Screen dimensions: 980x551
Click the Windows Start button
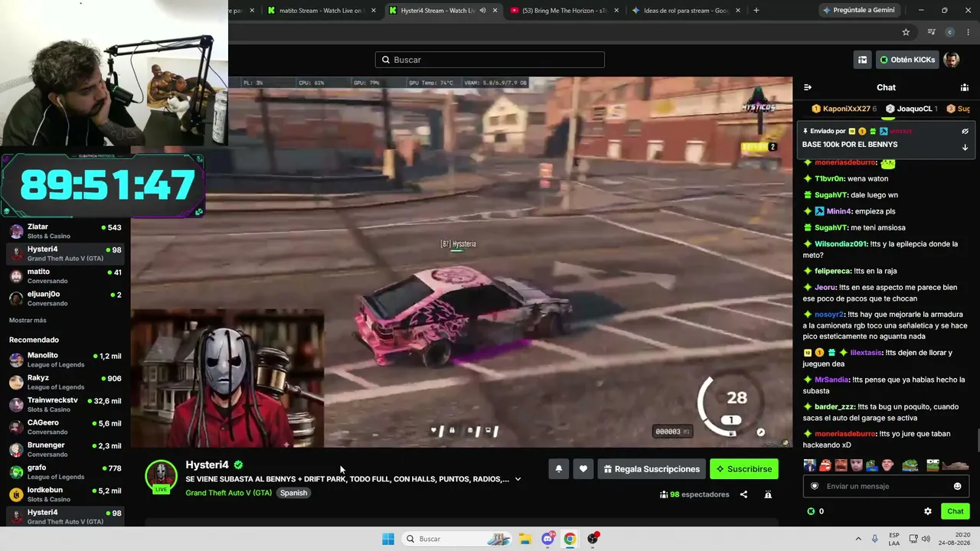click(x=388, y=539)
